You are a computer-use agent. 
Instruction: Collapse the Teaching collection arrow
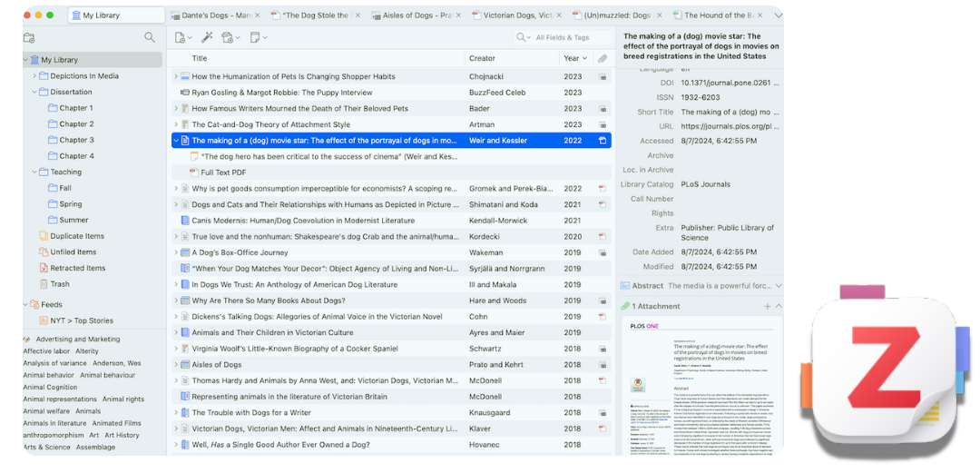click(34, 172)
